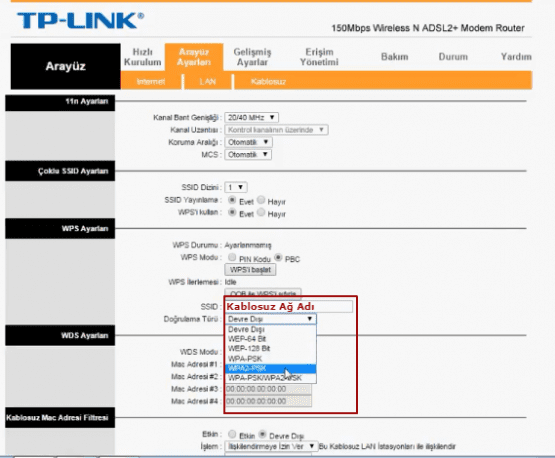This screenshot has width=555, height=458.
Task: Open the MCS dropdown
Action: point(248,155)
